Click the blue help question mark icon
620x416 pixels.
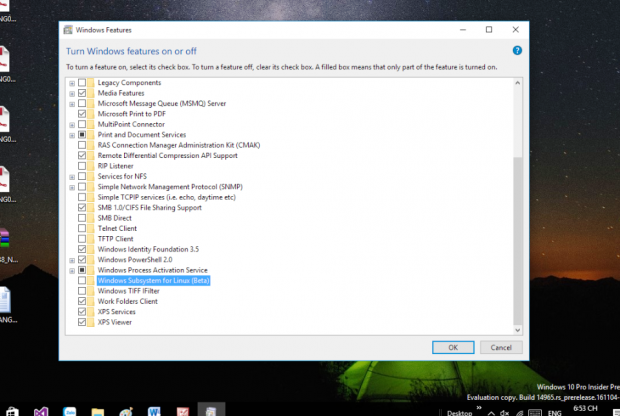[x=517, y=50]
